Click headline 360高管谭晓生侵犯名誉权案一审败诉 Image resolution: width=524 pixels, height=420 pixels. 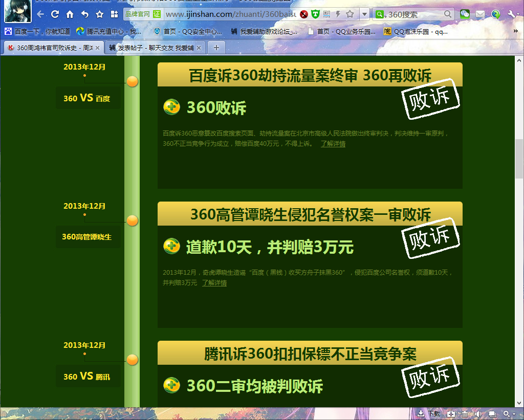(x=311, y=214)
